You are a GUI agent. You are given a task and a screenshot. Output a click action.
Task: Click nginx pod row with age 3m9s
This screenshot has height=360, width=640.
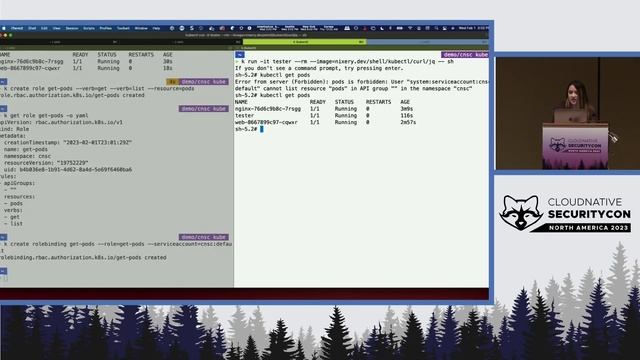point(324,109)
